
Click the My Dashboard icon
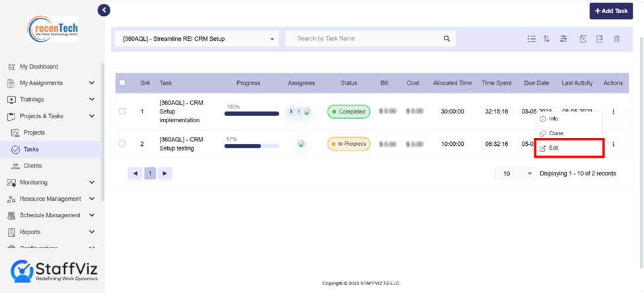point(11,67)
